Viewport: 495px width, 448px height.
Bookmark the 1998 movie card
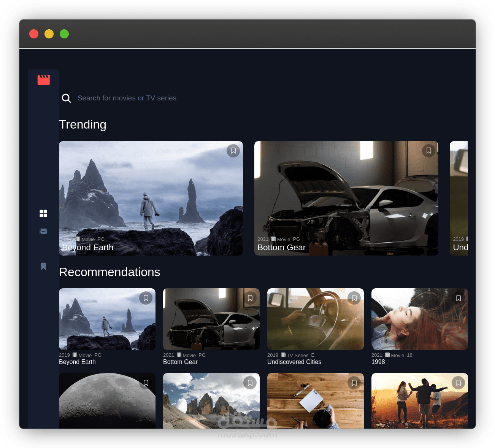click(459, 298)
